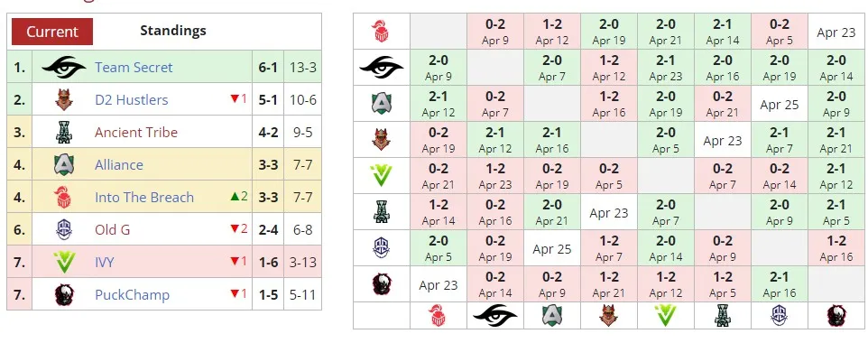
Task: Select the Standings header tab
Action: [172, 31]
